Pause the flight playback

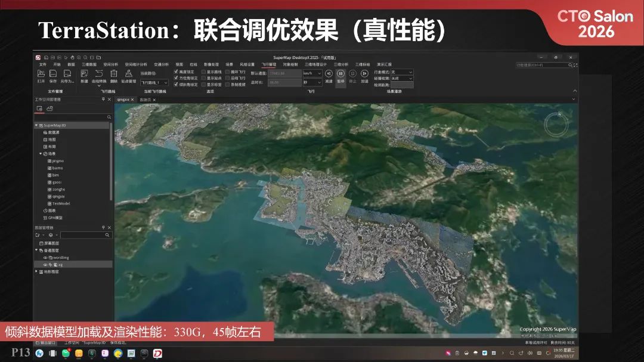tap(341, 73)
